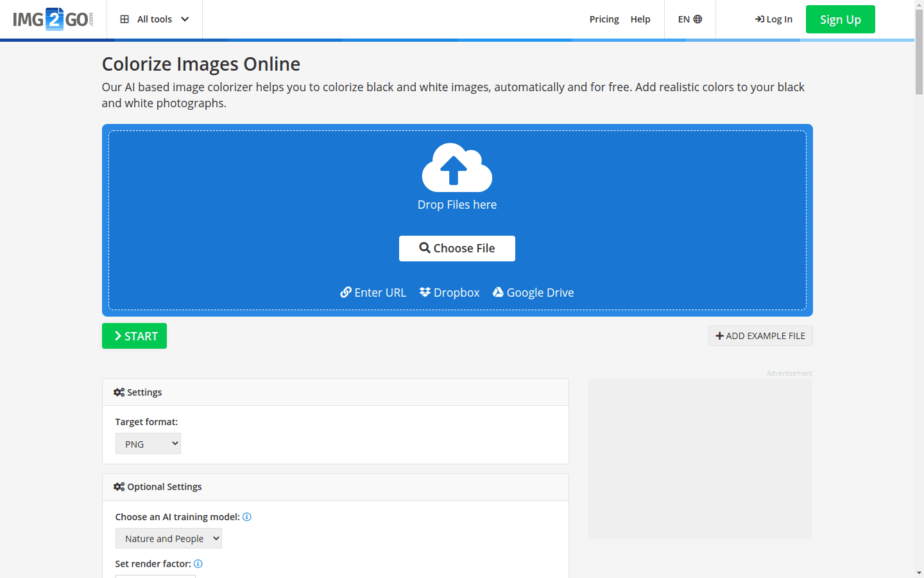924x578 pixels.
Task: Sign Up for an account
Action: coord(840,19)
